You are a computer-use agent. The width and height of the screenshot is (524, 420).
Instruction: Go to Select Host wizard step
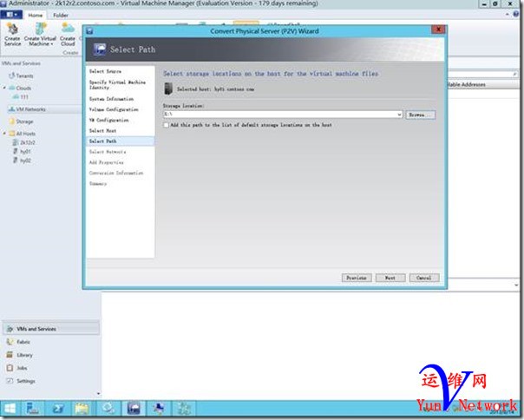[102, 131]
